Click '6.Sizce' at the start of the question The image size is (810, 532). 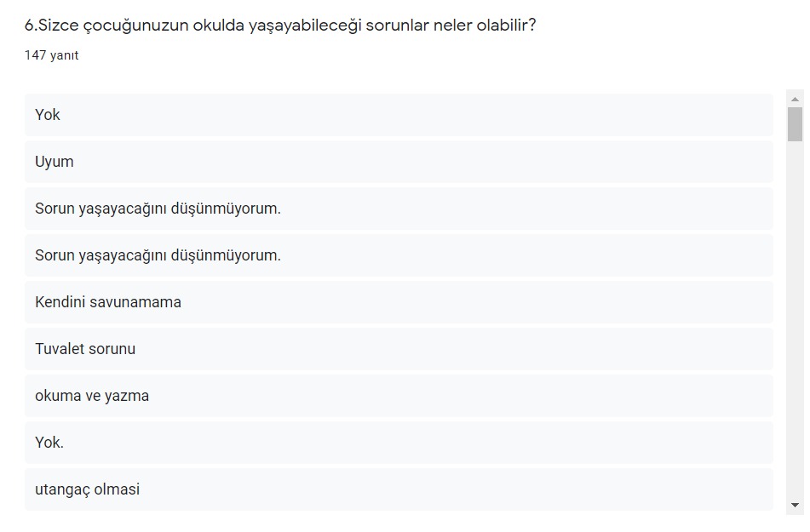click(52, 26)
